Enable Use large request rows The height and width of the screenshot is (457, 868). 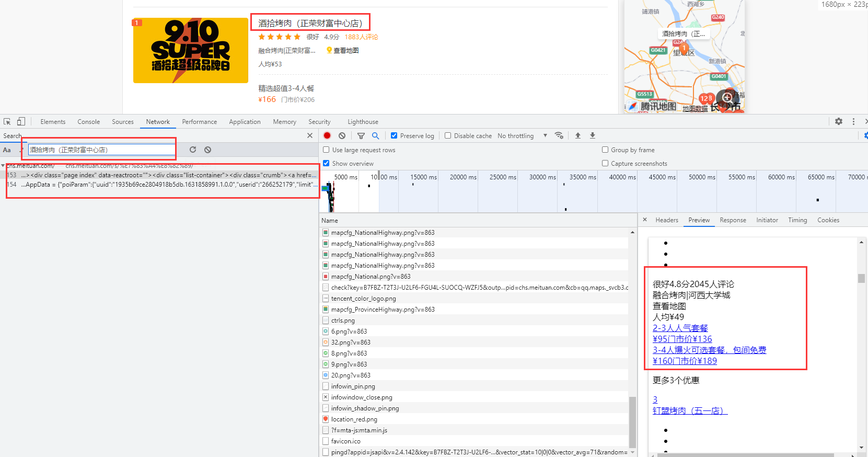click(x=326, y=150)
